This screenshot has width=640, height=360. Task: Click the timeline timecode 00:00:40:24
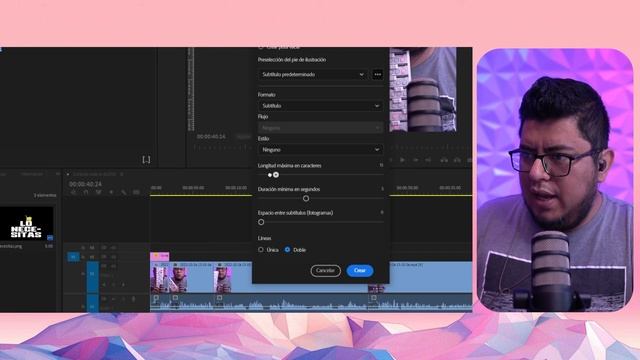85,184
